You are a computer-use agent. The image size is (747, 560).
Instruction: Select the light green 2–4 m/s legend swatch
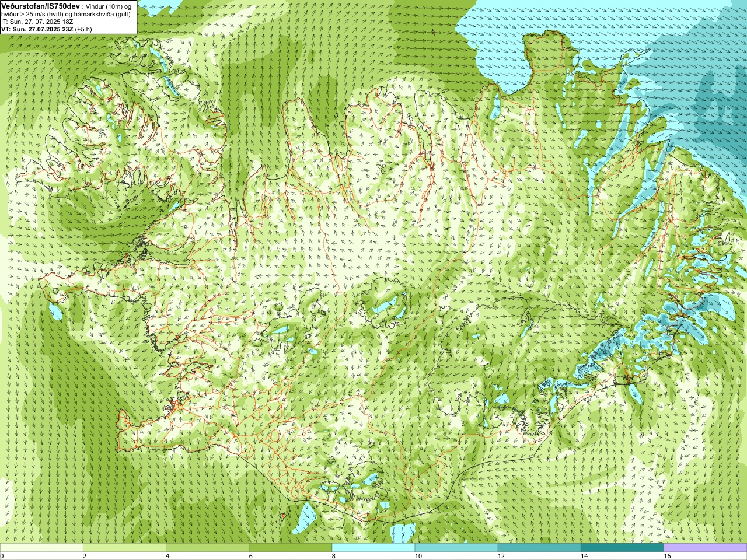(x=124, y=548)
